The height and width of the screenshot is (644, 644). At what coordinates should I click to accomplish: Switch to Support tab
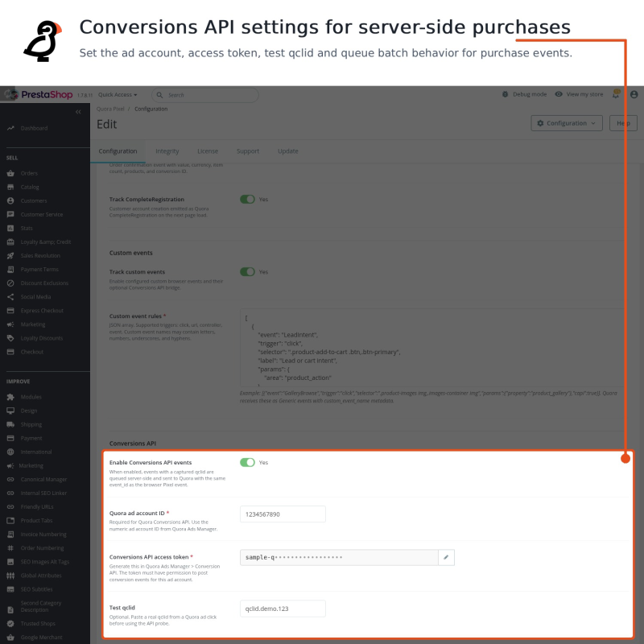pos(248,151)
